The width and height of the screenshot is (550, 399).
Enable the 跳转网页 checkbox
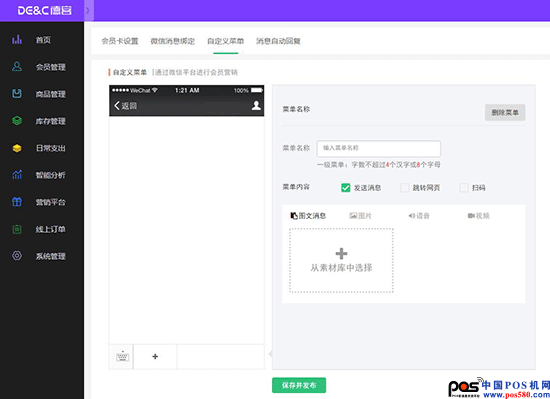coord(405,188)
